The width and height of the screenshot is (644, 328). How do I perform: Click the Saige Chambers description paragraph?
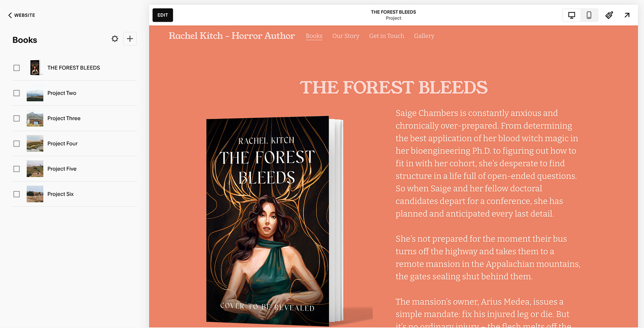[x=487, y=163]
